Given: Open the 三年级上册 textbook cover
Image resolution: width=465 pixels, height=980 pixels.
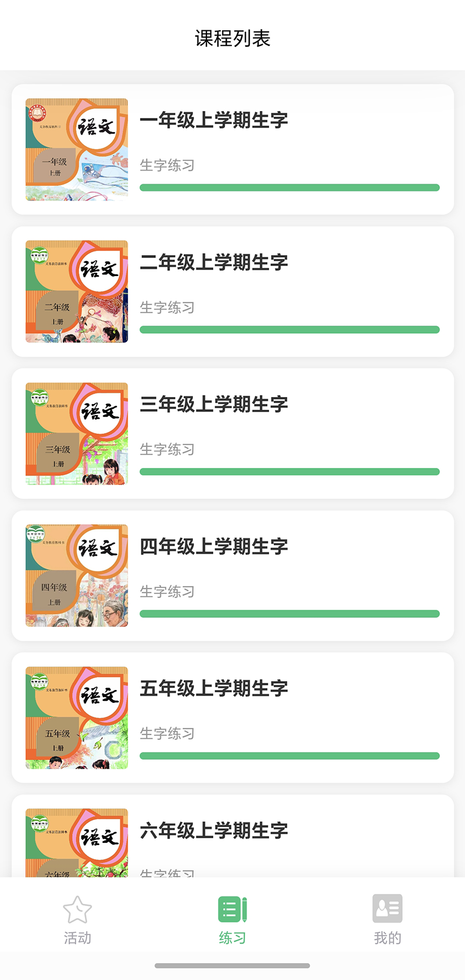Looking at the screenshot, I should (77, 434).
